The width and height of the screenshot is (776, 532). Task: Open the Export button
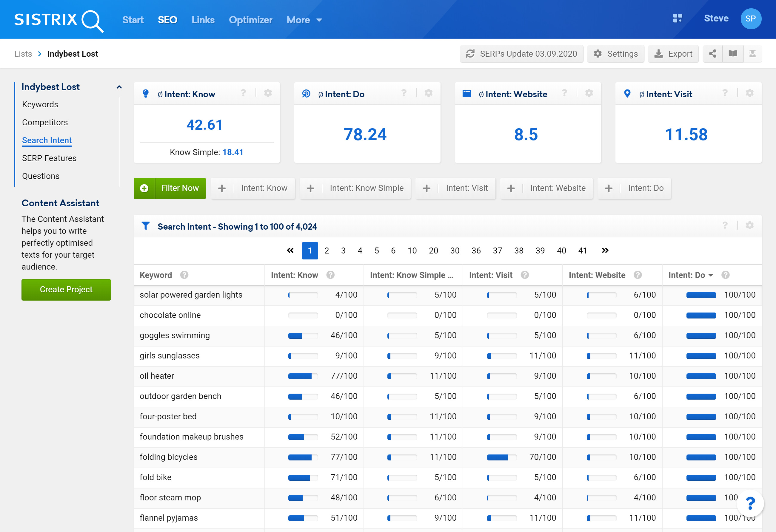pos(673,54)
